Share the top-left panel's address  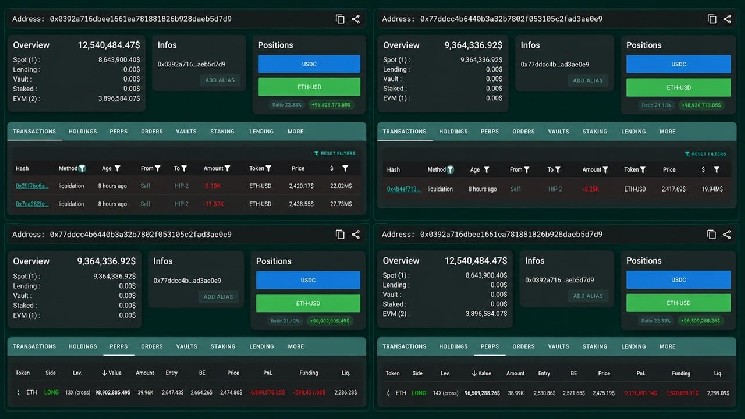coord(356,19)
